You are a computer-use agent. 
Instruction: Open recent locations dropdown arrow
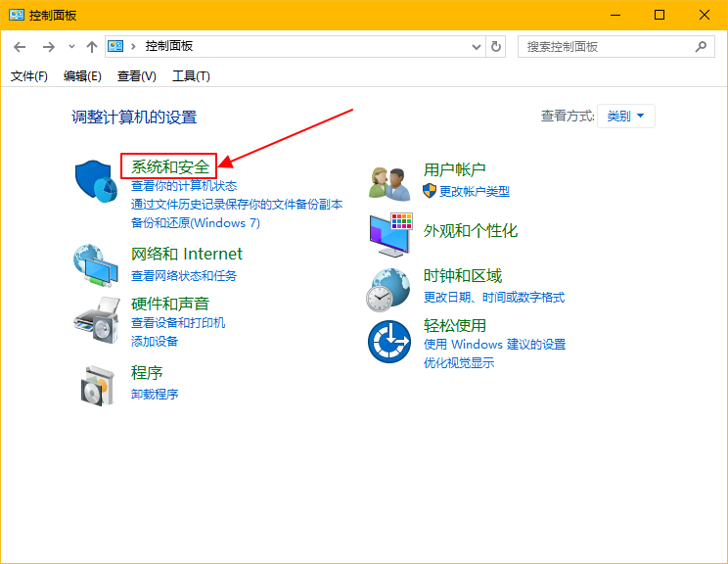pos(71,46)
